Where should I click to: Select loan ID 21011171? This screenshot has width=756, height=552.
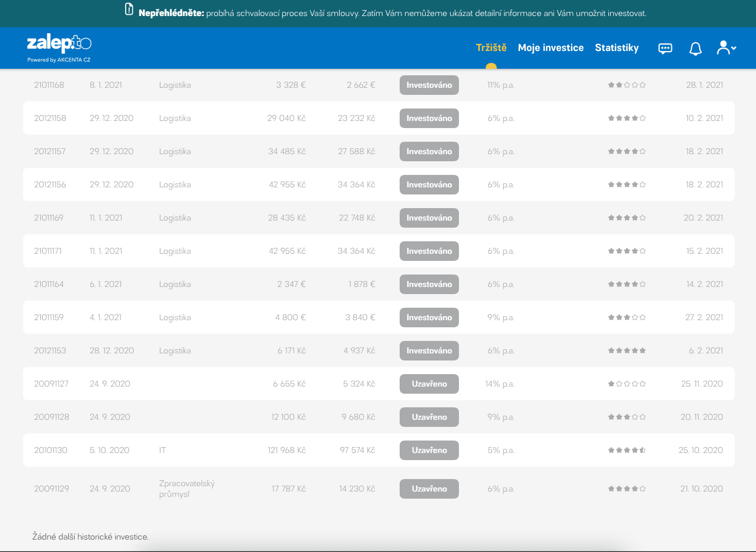[x=48, y=251]
